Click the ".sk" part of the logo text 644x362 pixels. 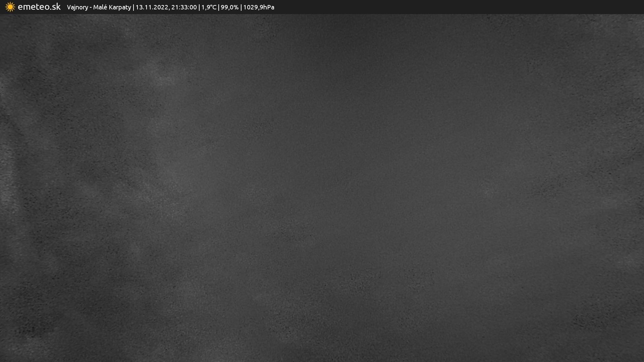coord(56,7)
